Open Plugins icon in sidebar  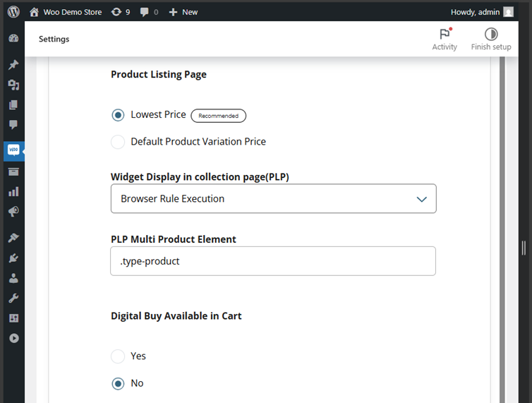pyautogui.click(x=13, y=258)
